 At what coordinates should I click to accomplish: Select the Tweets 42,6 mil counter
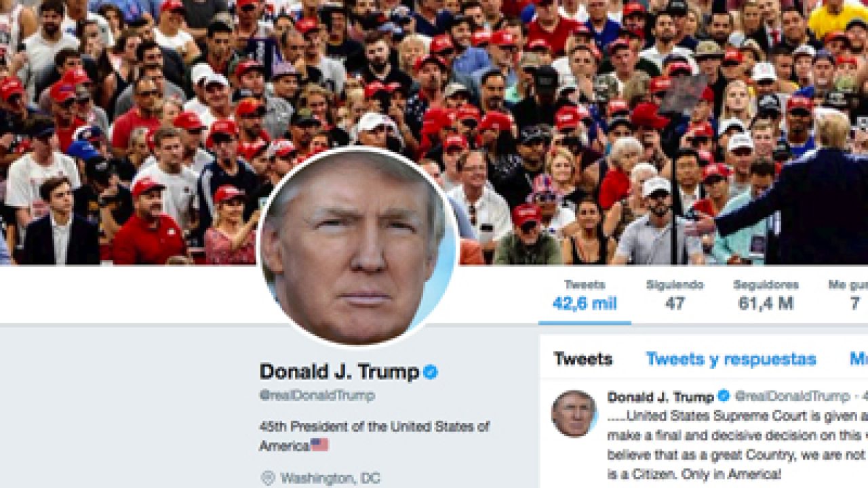[585, 295]
